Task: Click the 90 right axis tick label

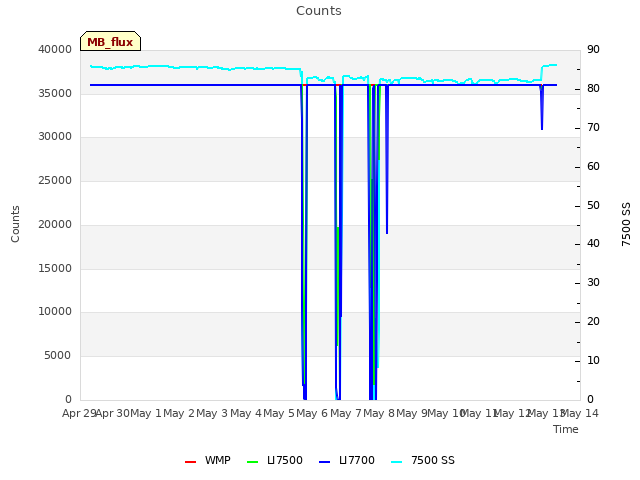Action: tap(593, 49)
